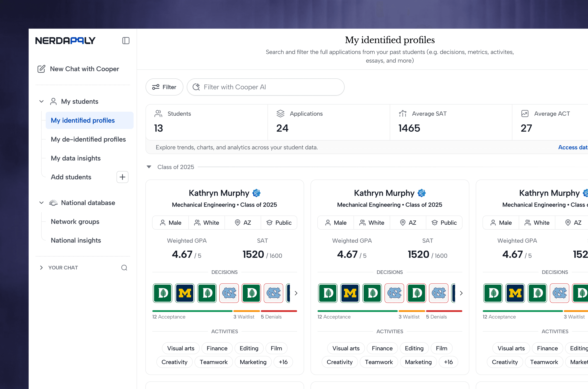Click first card's green acceptance bar
The width and height of the screenshot is (588, 389).
[x=192, y=311]
